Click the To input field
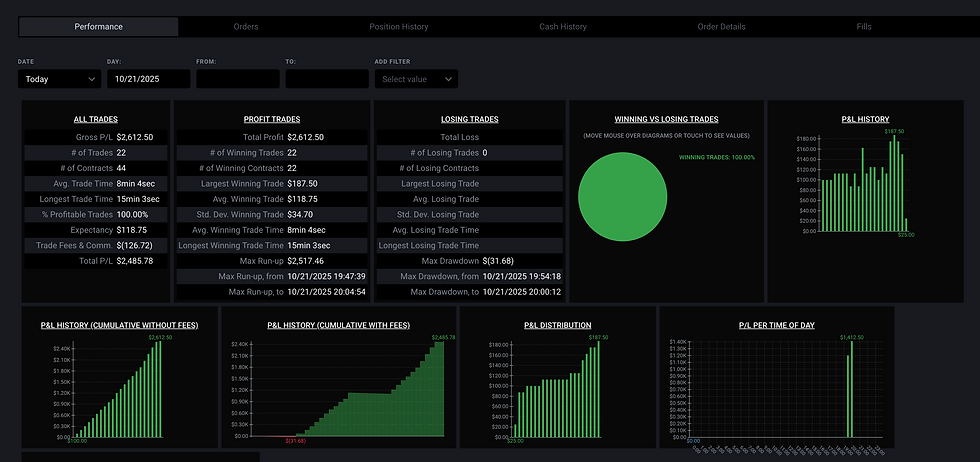Image resolution: width=980 pixels, height=462 pixels. (328, 79)
